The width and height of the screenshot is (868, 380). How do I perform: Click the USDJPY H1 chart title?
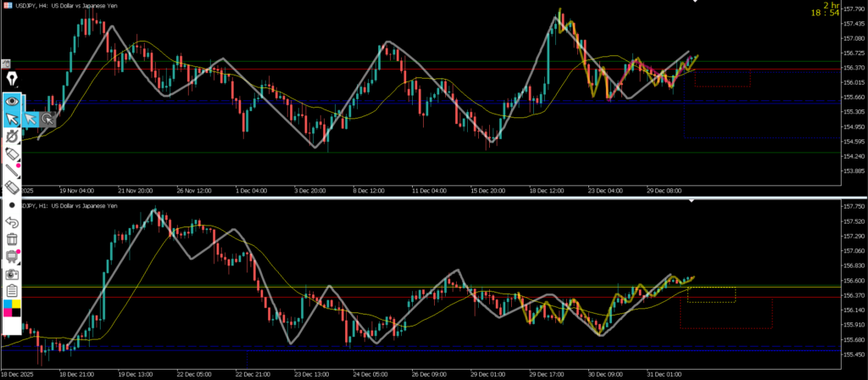tap(68, 205)
